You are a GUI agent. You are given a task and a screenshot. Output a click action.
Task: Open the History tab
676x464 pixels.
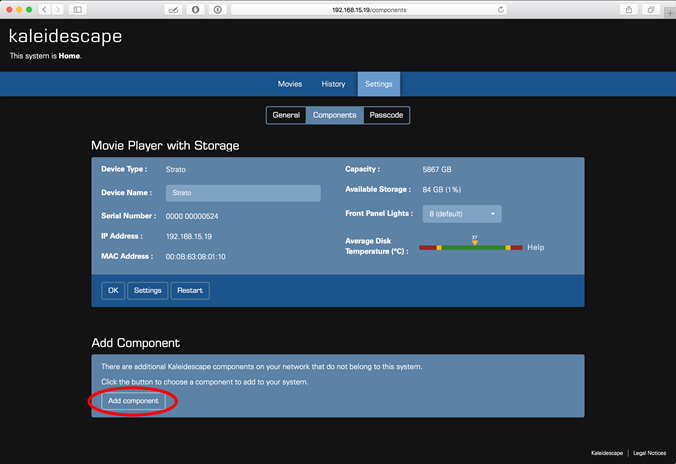(x=333, y=84)
